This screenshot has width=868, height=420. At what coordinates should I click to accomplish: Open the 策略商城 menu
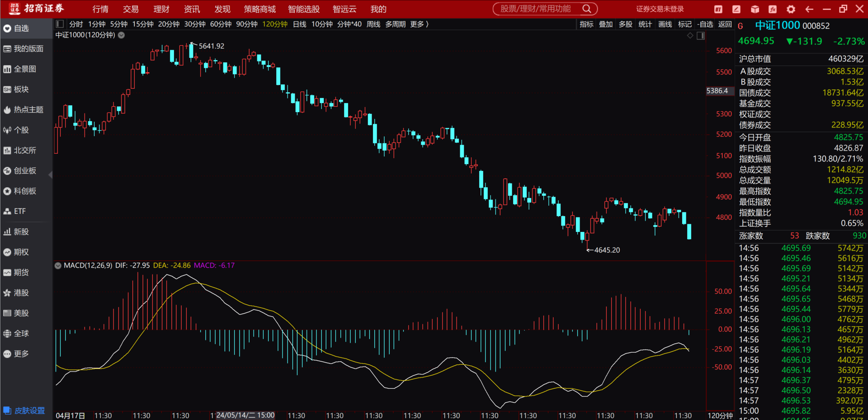[259, 9]
